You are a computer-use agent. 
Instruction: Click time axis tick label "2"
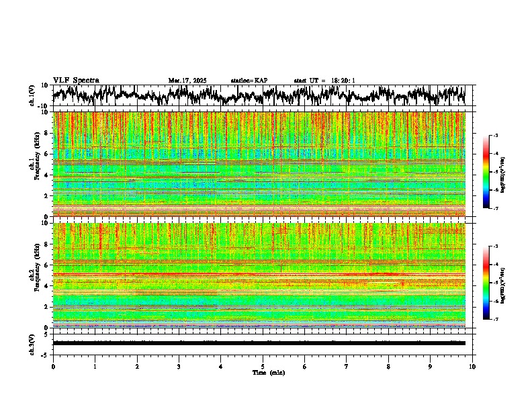(137, 367)
